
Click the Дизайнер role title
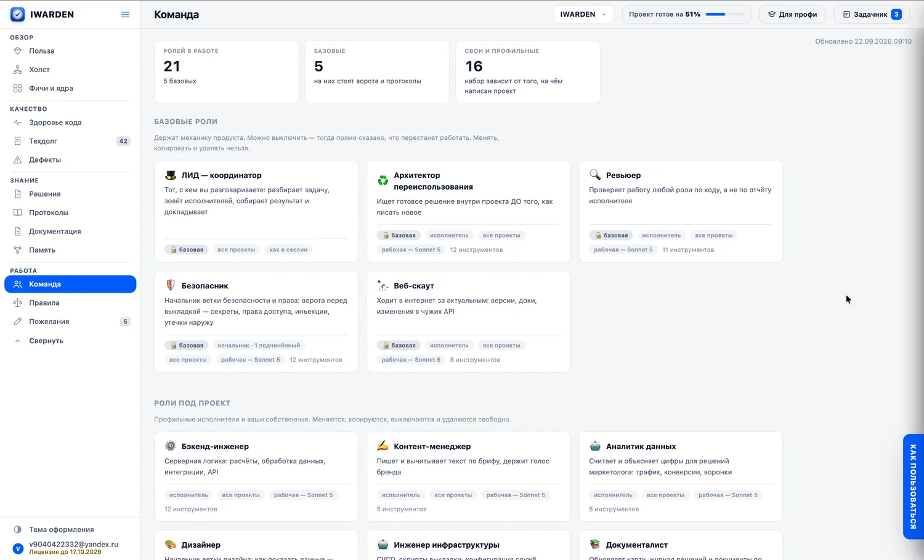pyautogui.click(x=201, y=545)
